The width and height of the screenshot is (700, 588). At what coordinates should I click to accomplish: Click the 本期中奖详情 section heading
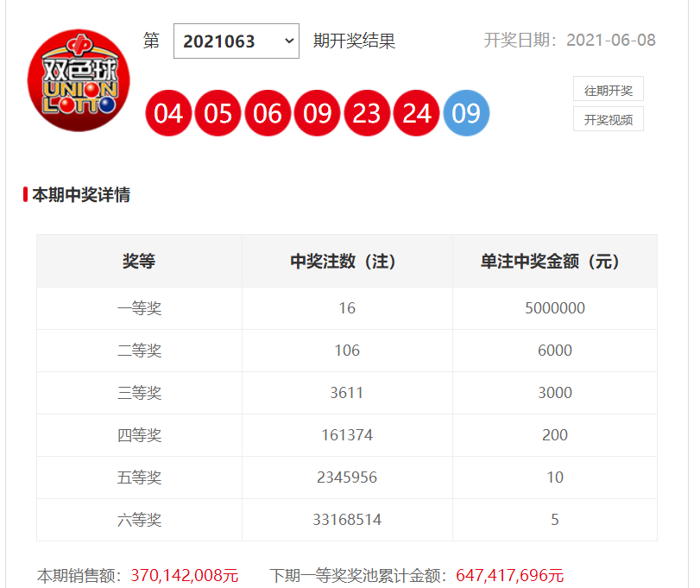(81, 195)
